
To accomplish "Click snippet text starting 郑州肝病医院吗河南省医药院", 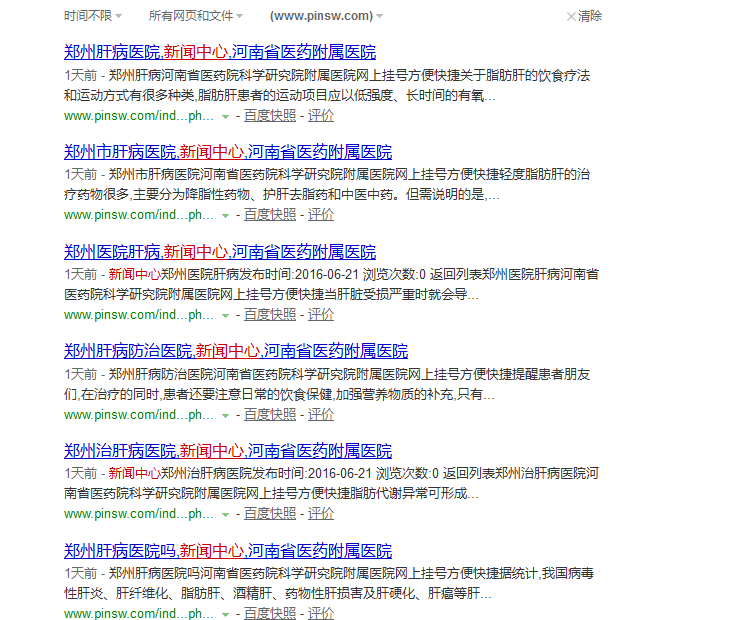I will point(329,583).
